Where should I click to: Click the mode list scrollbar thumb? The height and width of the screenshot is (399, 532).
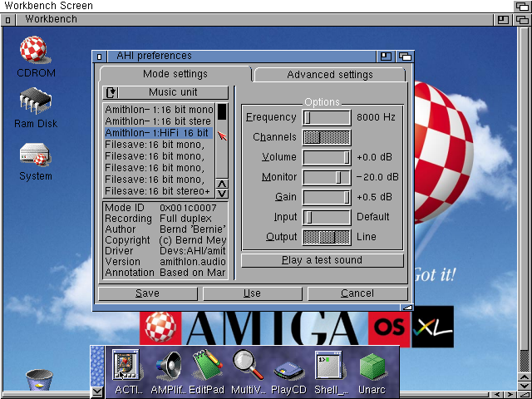(x=222, y=112)
